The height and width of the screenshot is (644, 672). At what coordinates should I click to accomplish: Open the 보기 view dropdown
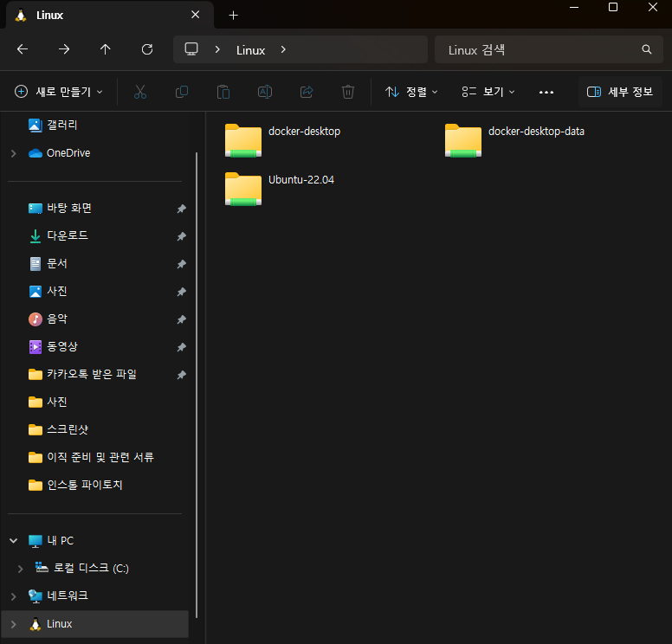488,92
